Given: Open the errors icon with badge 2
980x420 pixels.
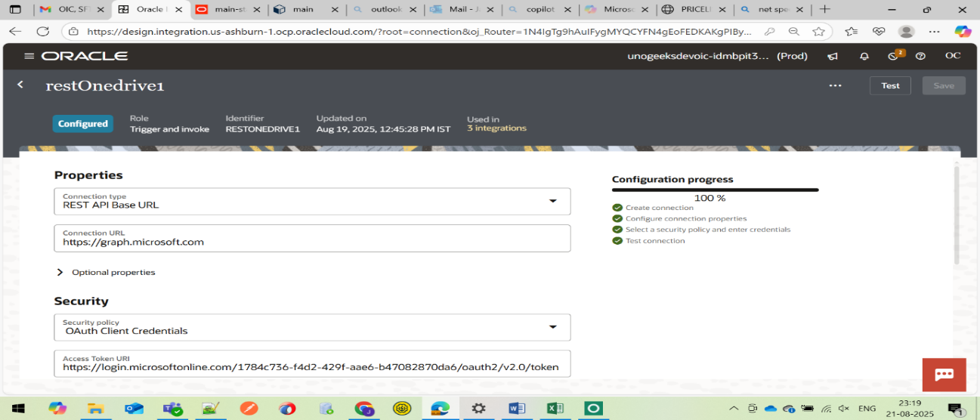Looking at the screenshot, I should click(895, 56).
